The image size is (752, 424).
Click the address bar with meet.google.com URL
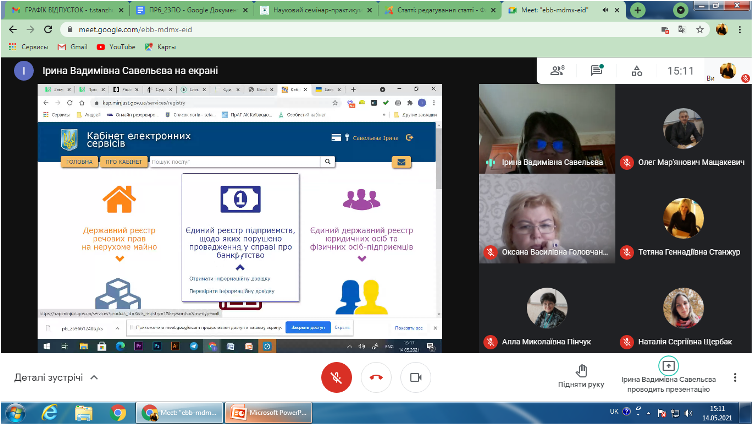(x=360, y=29)
